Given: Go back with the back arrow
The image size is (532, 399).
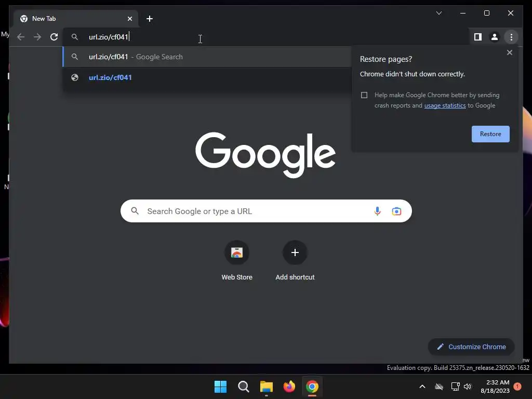Looking at the screenshot, I should click(21, 37).
